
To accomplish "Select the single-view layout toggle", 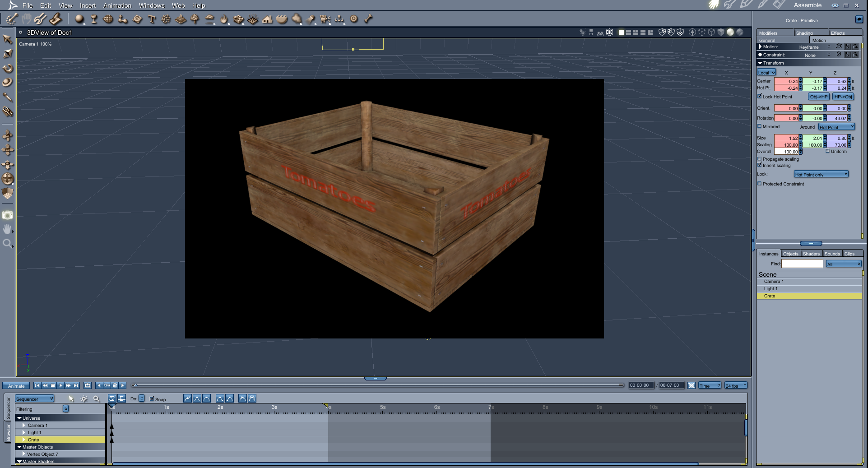I will tap(621, 32).
